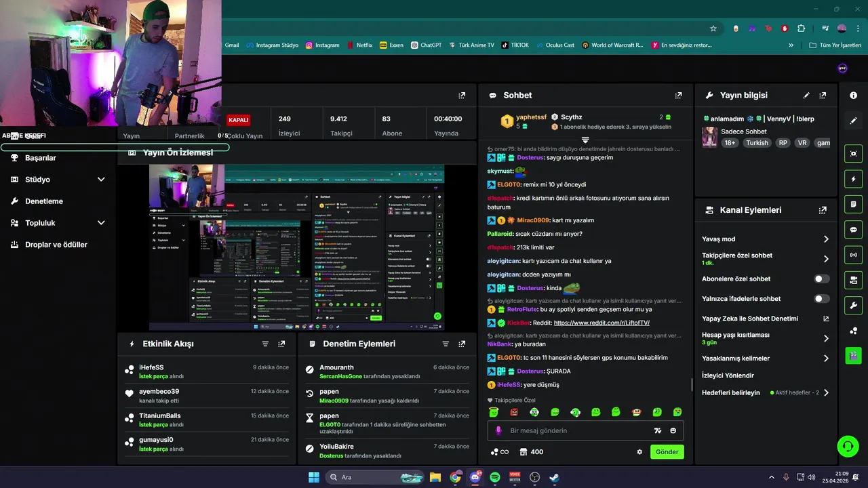Open the Netflix bookmark
This screenshot has width=868, height=488.
359,45
